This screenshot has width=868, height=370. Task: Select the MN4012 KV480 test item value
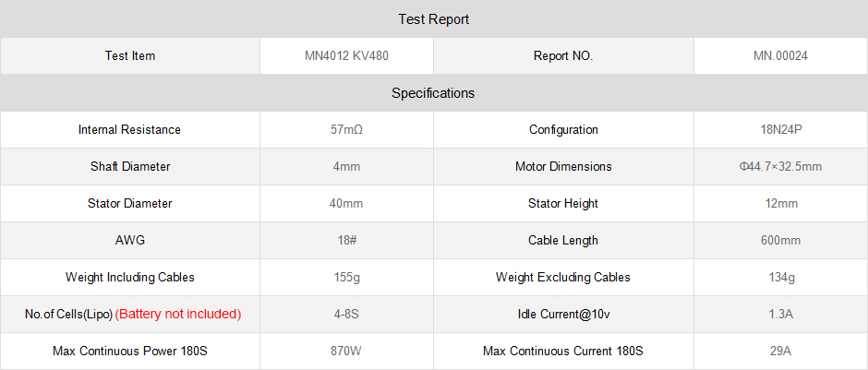[346, 56]
